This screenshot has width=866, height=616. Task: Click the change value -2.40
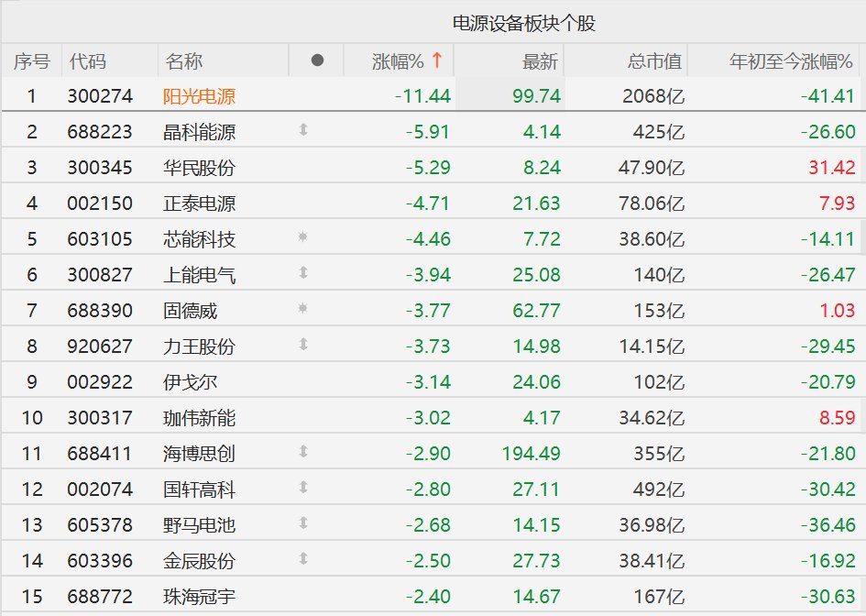tap(428, 597)
